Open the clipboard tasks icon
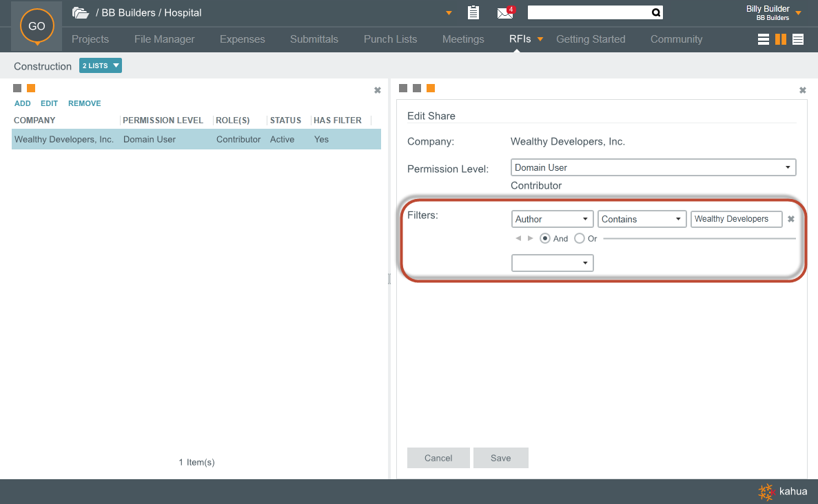818x504 pixels. (473, 12)
